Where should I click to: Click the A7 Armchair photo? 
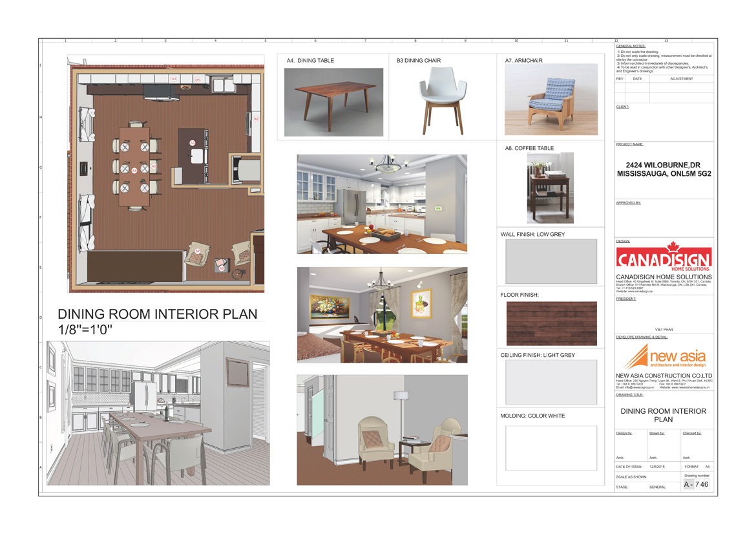[x=551, y=100]
